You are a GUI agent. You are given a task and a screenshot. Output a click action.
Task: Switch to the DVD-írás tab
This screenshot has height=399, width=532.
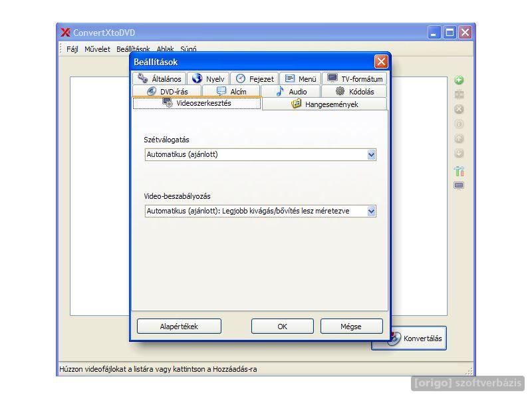(167, 91)
